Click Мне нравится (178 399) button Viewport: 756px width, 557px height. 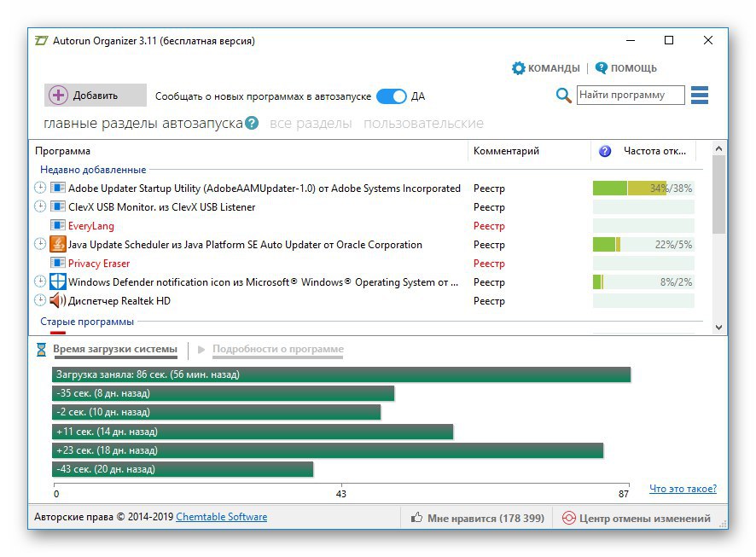[x=477, y=518]
